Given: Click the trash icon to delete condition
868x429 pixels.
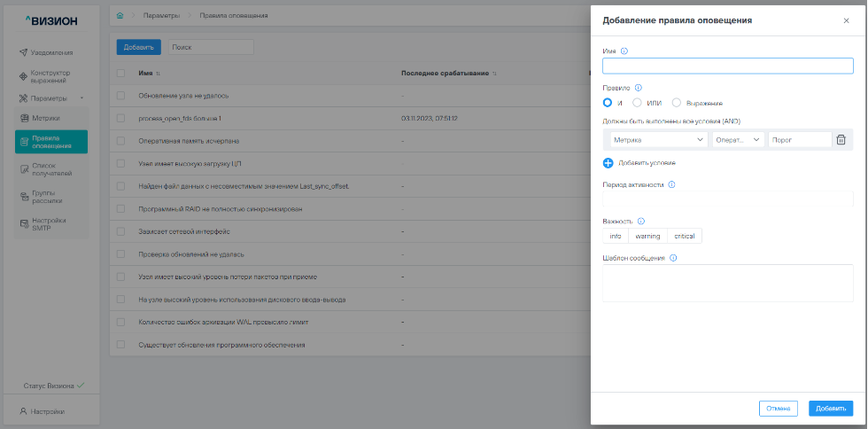Looking at the screenshot, I should (x=841, y=139).
